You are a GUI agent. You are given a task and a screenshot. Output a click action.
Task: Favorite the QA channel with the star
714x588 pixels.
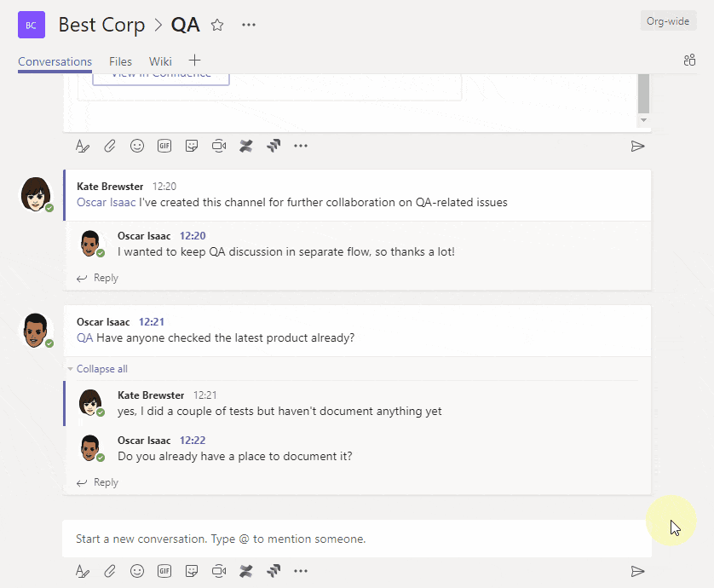tap(217, 25)
